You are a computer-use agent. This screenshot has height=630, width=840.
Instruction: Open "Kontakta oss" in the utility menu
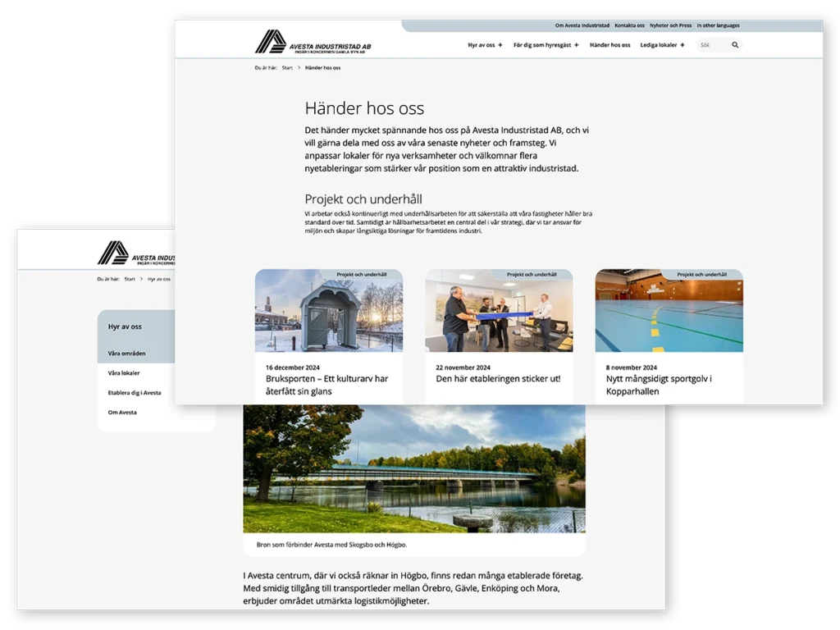[x=629, y=25]
